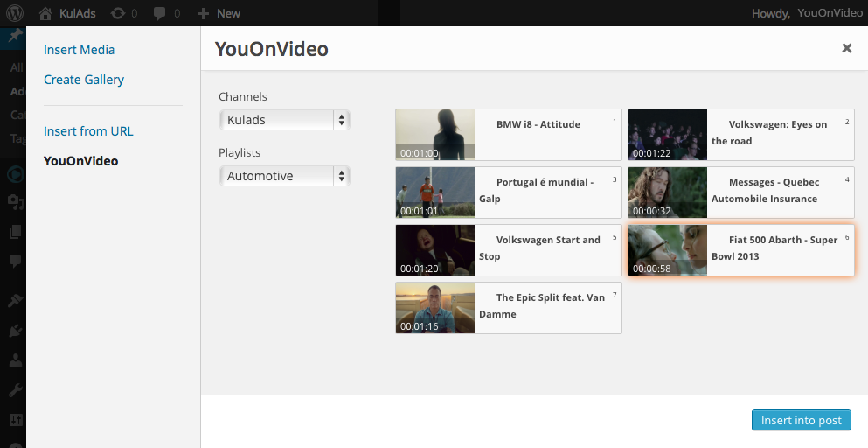Click title 'Fiat 500 Abarth - Super Bowl 2013'
Screen dimensions: 868x448
pyautogui.click(x=775, y=248)
